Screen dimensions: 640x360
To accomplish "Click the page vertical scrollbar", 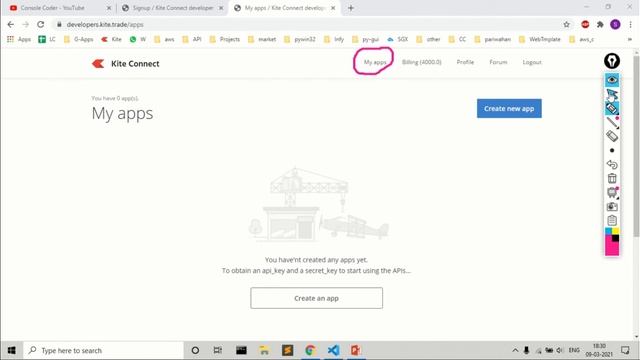I will tap(636, 145).
